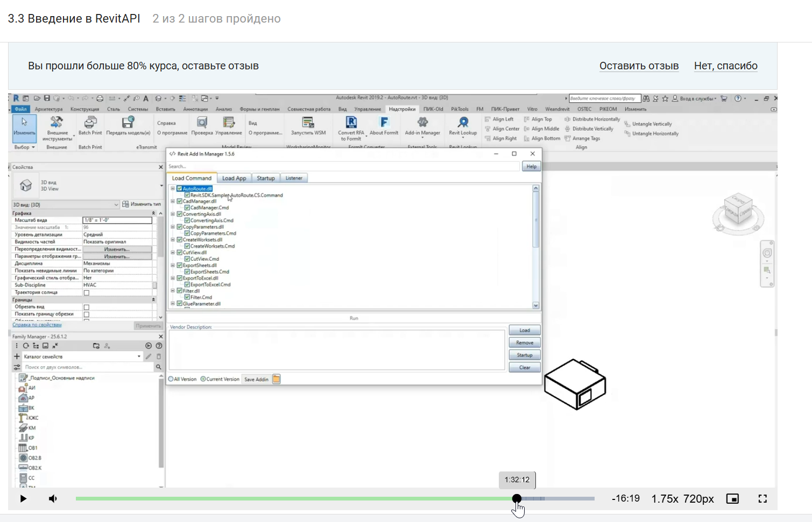812x522 pixels.
Task: Click the orange folder icon beside Save Addin
Action: click(276, 379)
